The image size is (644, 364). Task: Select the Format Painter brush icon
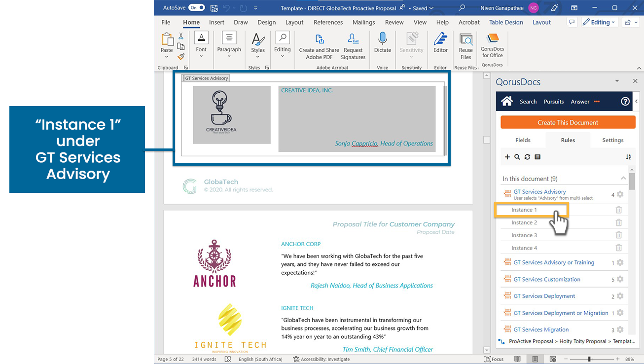181,57
